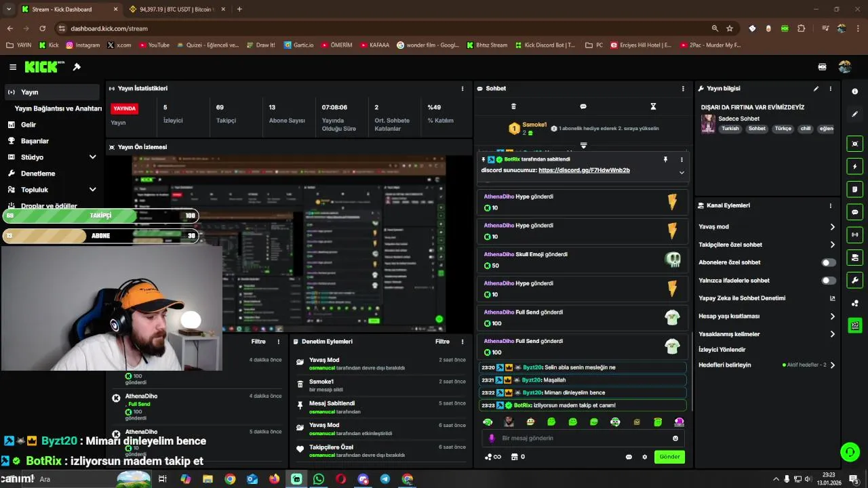Open Kanal Eylemleri three-dot menu
868x488 pixels.
pos(830,205)
